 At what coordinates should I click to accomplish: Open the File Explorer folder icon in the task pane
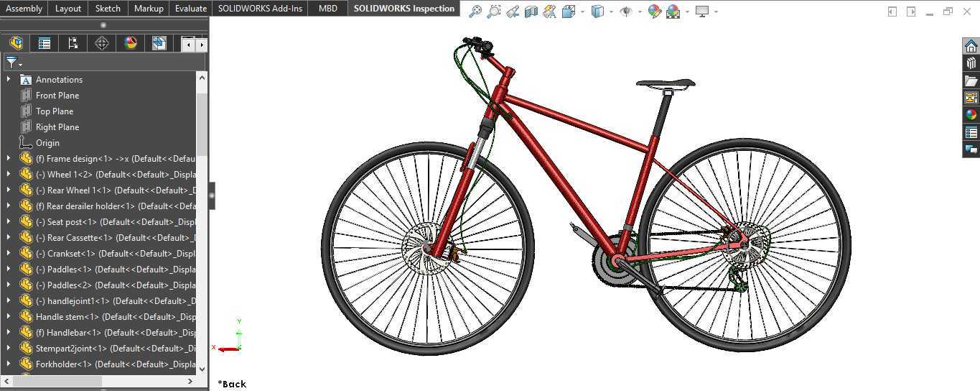pyautogui.click(x=971, y=80)
